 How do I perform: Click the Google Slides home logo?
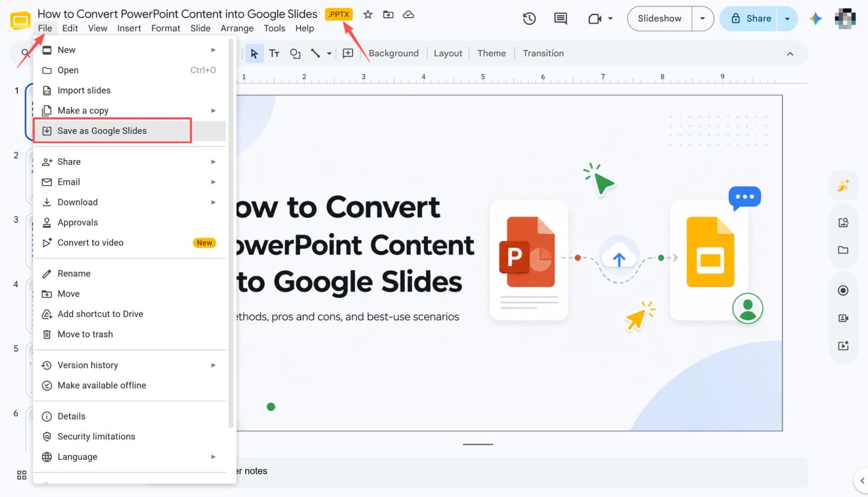pos(20,21)
